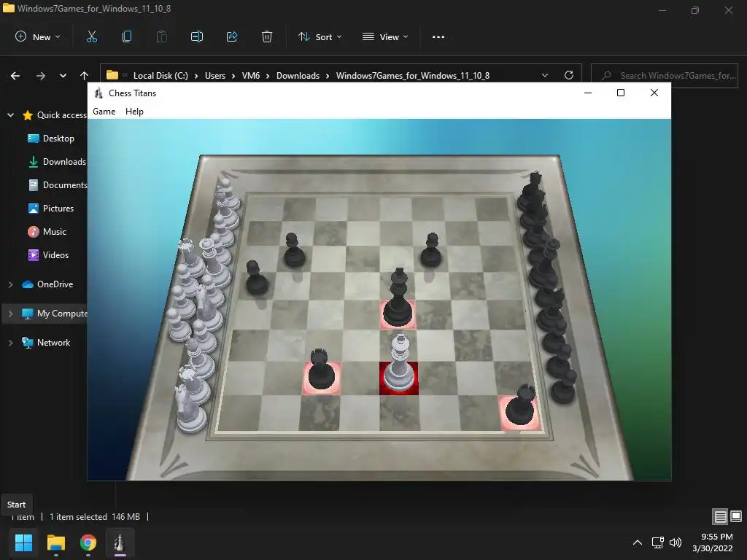Click the Copy icon in Explorer toolbar

[x=127, y=36]
